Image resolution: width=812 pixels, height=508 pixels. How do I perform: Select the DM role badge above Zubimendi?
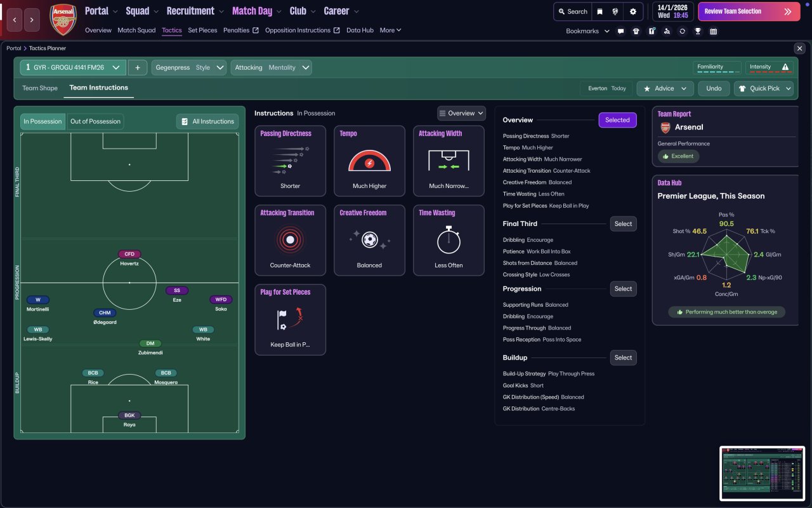pyautogui.click(x=150, y=344)
